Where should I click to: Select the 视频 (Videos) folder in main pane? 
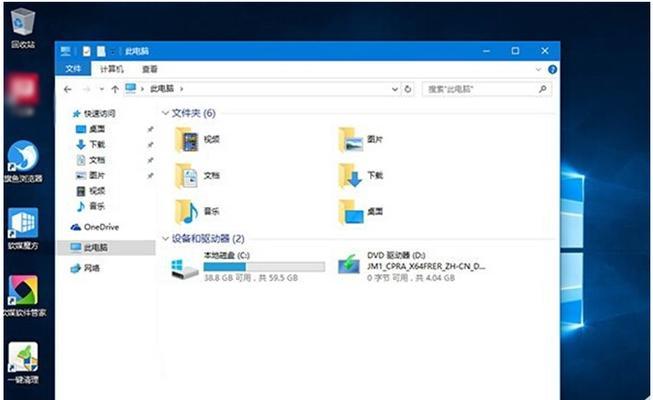(197, 140)
